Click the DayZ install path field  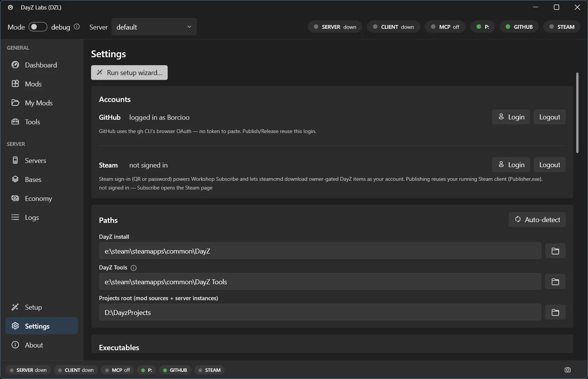tap(320, 251)
